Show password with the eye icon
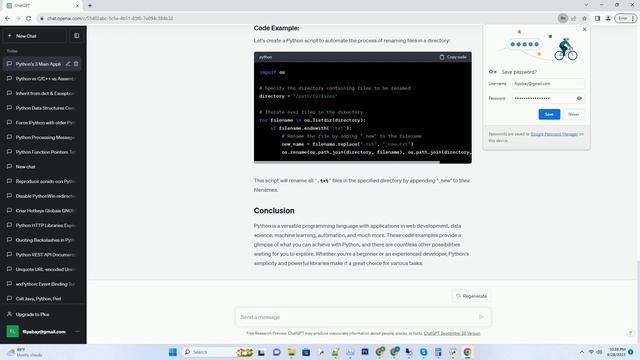 pos(579,98)
